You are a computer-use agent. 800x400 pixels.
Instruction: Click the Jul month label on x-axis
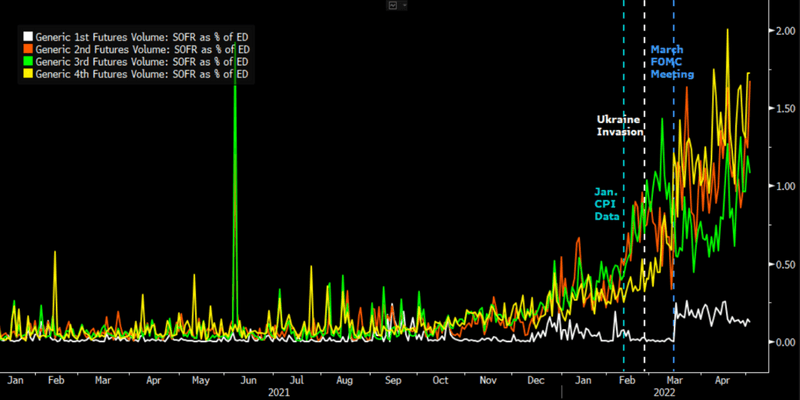click(296, 381)
